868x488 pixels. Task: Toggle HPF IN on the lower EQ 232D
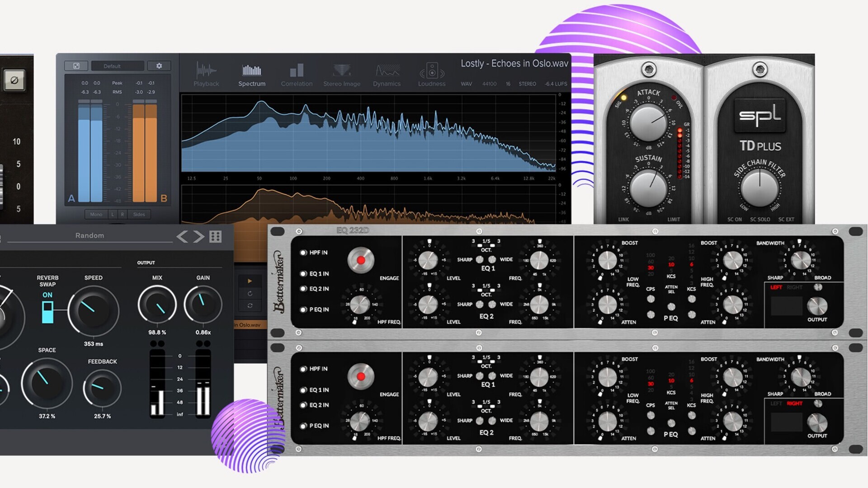(x=303, y=369)
